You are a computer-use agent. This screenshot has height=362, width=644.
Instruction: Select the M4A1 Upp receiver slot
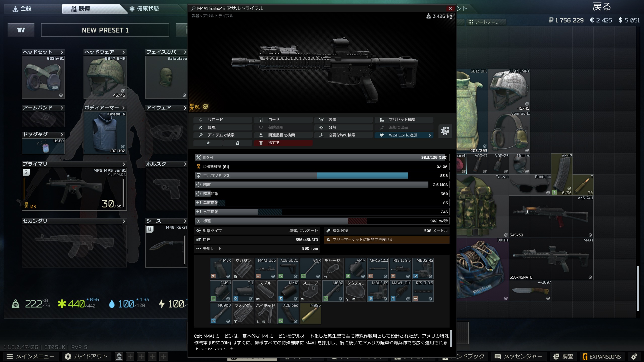pos(266,268)
